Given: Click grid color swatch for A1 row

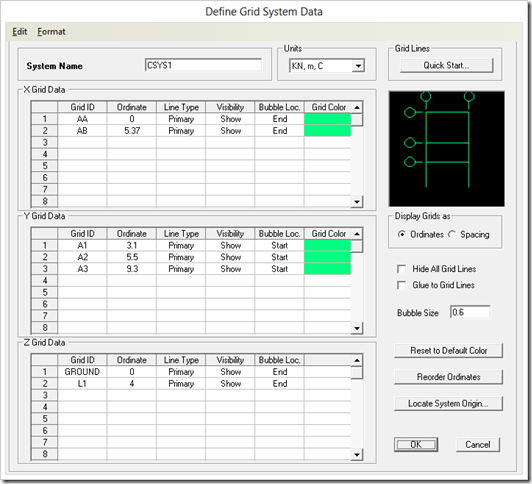Looking at the screenshot, I should click(x=327, y=245).
